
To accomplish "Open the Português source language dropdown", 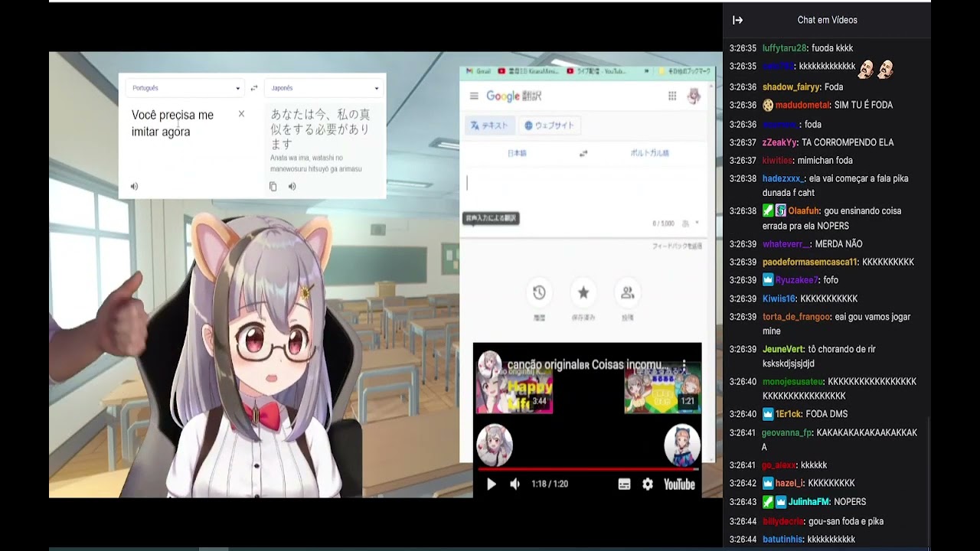I will coord(185,88).
